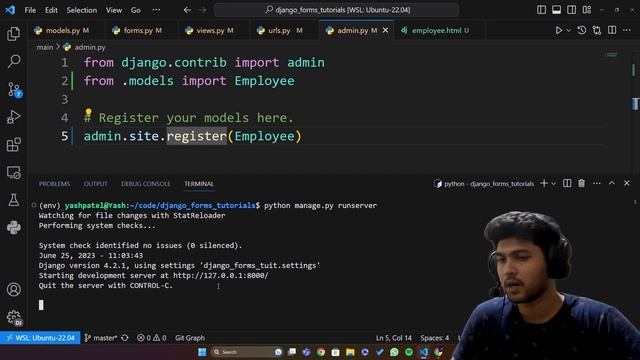
Task: Split the terminal
Action: pos(567,184)
